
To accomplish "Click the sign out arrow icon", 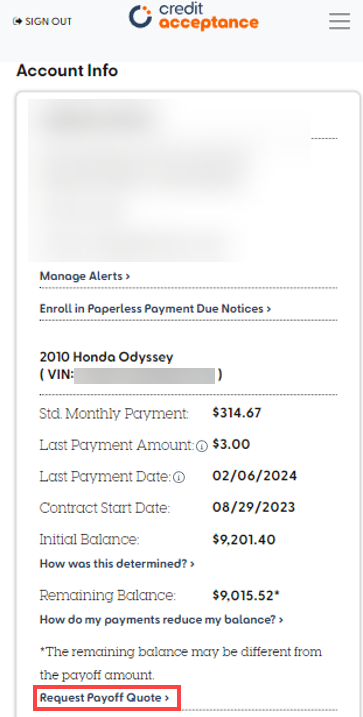I will point(17,21).
